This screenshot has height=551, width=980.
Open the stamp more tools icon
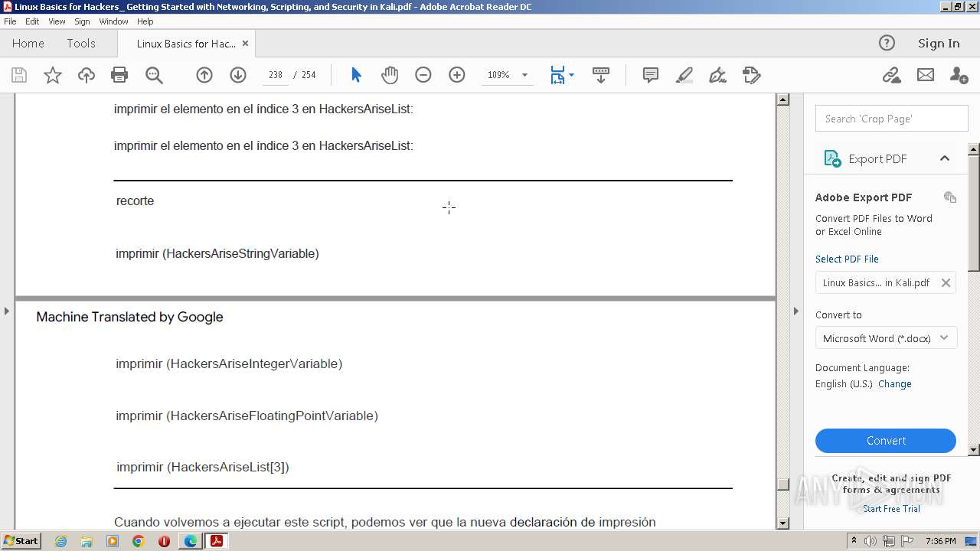pos(752,75)
